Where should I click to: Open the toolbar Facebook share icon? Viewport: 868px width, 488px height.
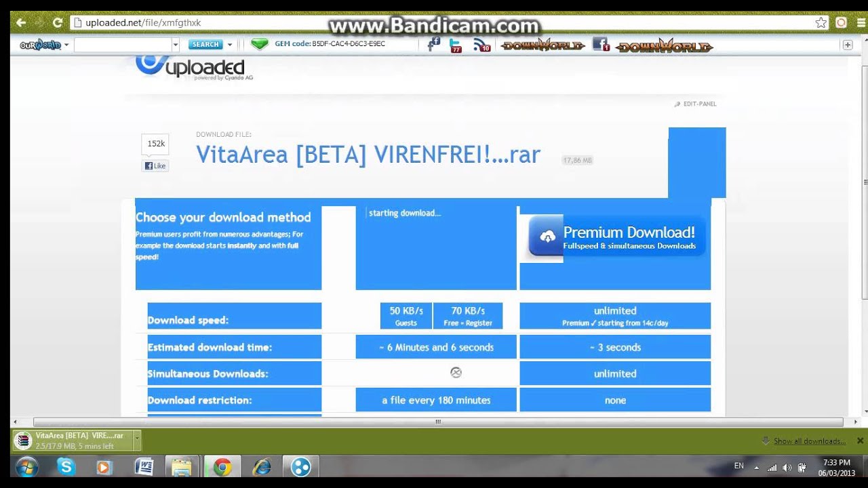tap(434, 45)
